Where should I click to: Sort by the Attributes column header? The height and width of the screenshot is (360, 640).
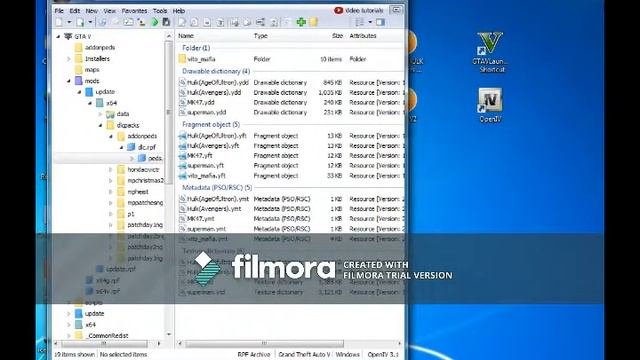pyautogui.click(x=363, y=36)
